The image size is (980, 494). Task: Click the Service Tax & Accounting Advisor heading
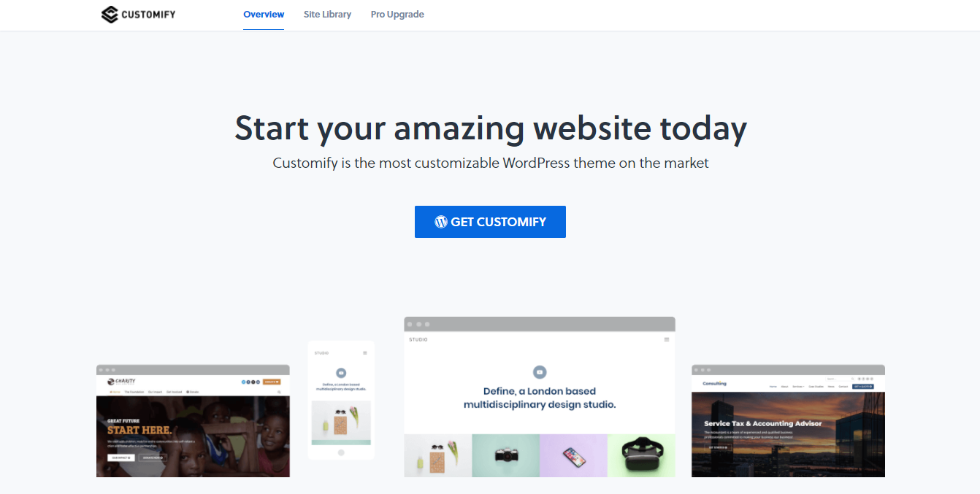(x=762, y=423)
